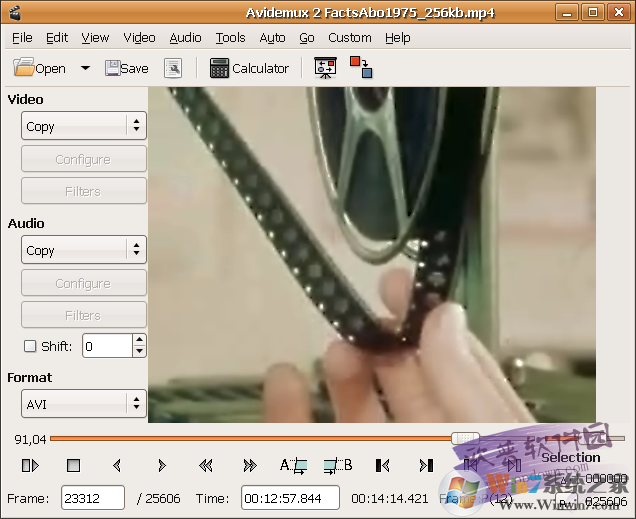Click the total frames / 25606 text

[x=159, y=498]
